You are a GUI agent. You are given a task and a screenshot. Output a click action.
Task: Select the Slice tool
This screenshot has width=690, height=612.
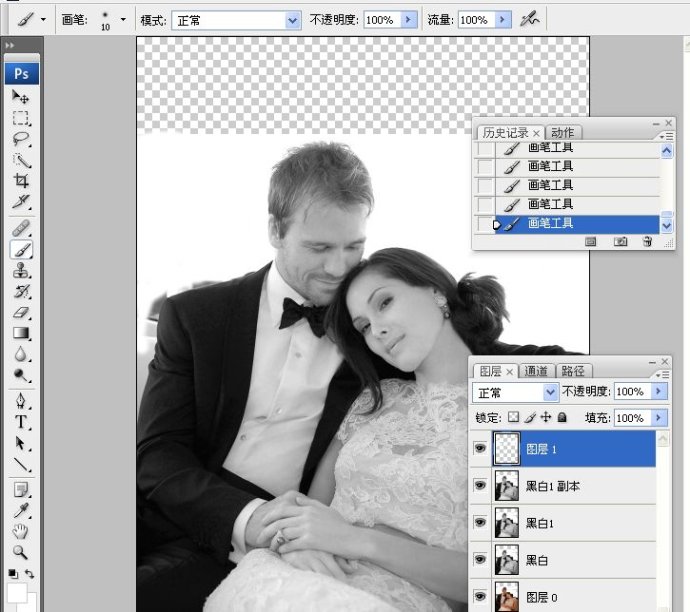pos(20,202)
